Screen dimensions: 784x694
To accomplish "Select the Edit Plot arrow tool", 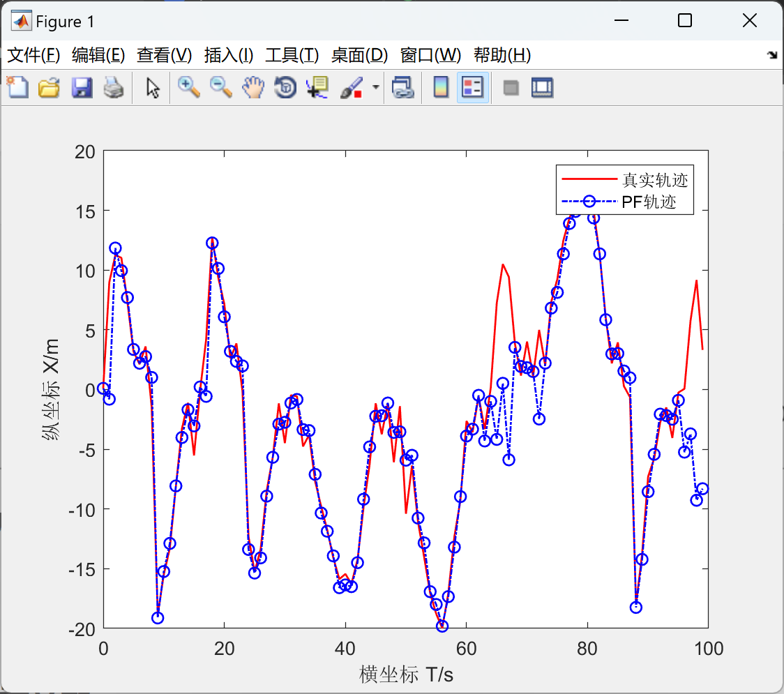I will point(153,87).
